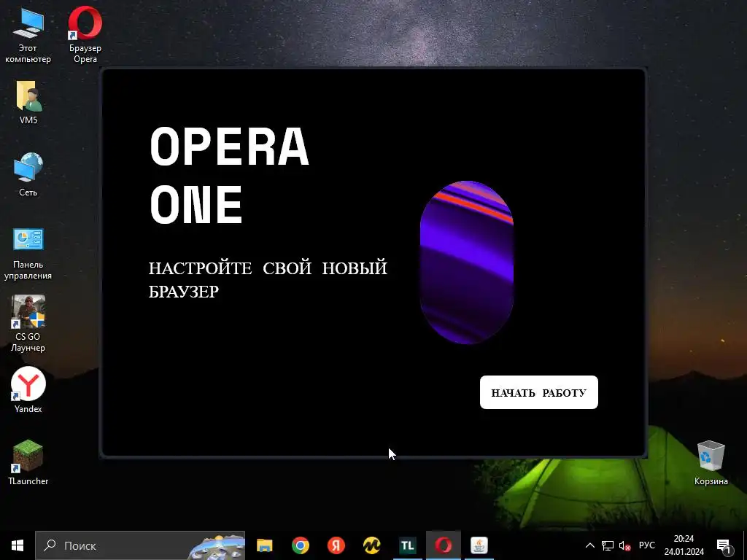Screen dimensions: 747x560
Task: Click the НАЧАТЬ РАБОТУ button
Action: (539, 392)
